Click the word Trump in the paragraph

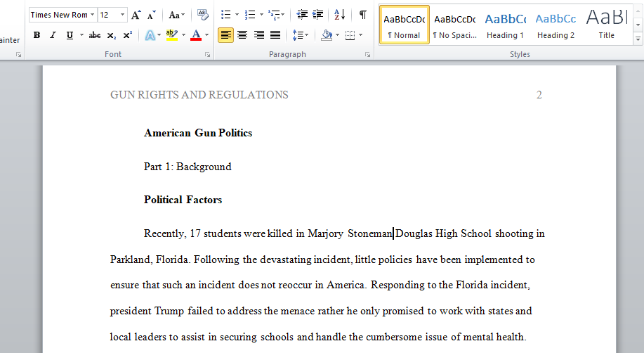[x=169, y=311]
